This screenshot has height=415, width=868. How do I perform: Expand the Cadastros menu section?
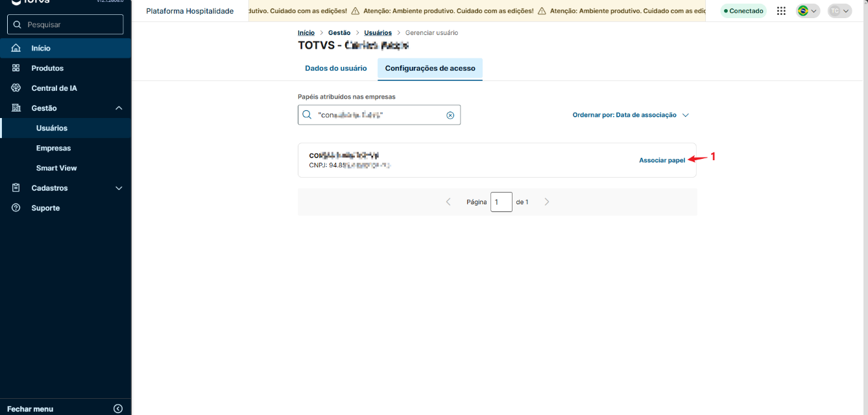119,188
